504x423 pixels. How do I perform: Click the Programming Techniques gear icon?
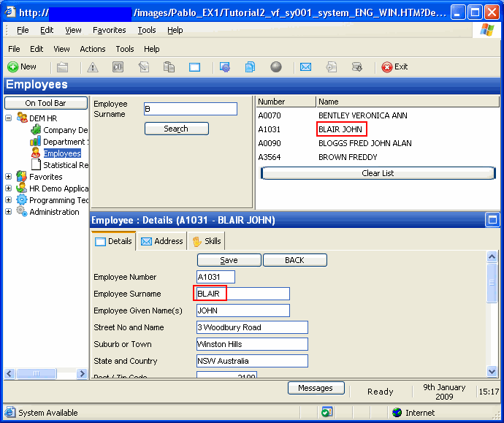[21, 199]
